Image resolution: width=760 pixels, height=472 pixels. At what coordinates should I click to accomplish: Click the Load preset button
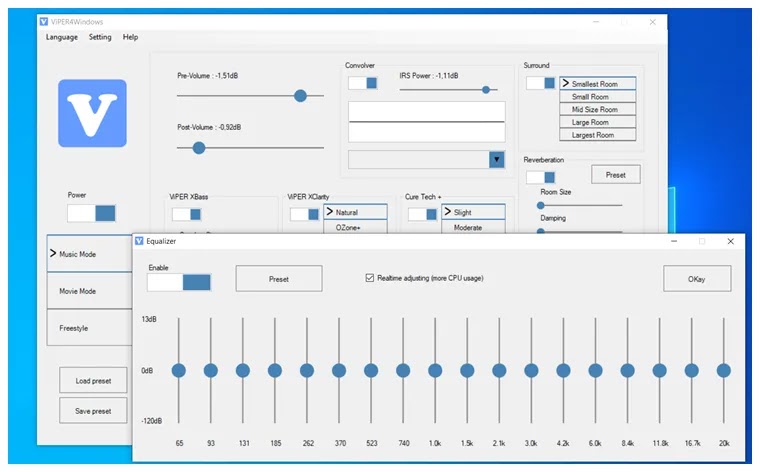93,380
